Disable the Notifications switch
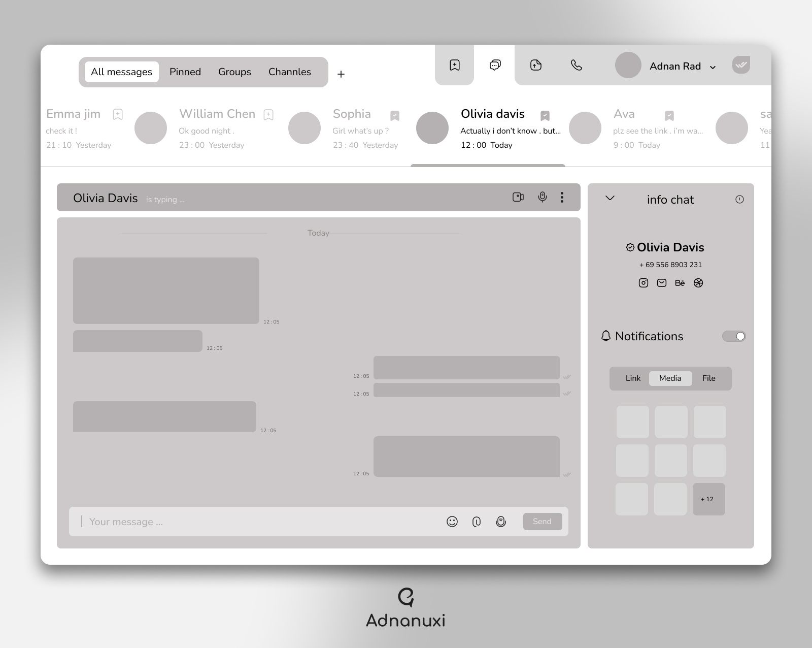The width and height of the screenshot is (812, 648). (x=733, y=336)
